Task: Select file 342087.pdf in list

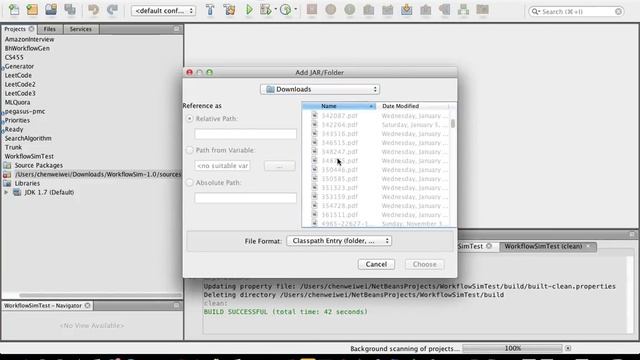Action: [339, 116]
